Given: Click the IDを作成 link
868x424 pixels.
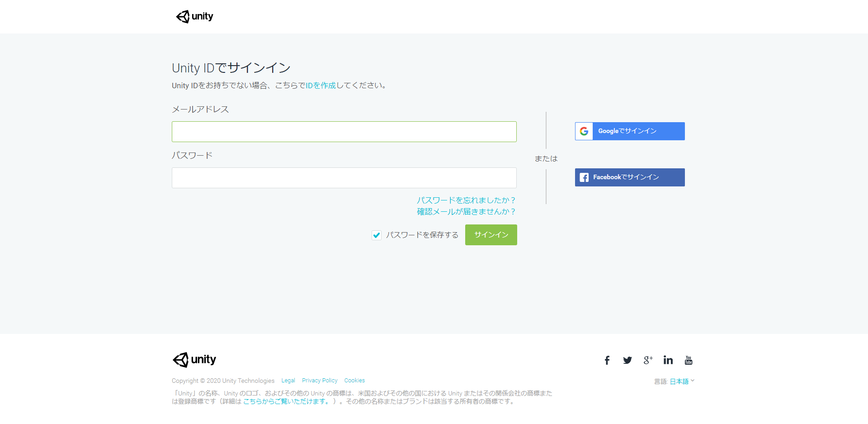Looking at the screenshot, I should (x=321, y=86).
